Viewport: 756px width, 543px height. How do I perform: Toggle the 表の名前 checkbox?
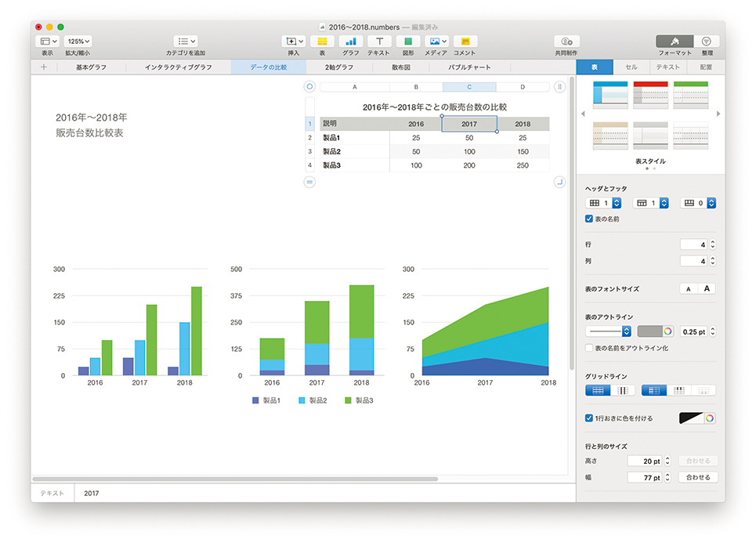590,219
